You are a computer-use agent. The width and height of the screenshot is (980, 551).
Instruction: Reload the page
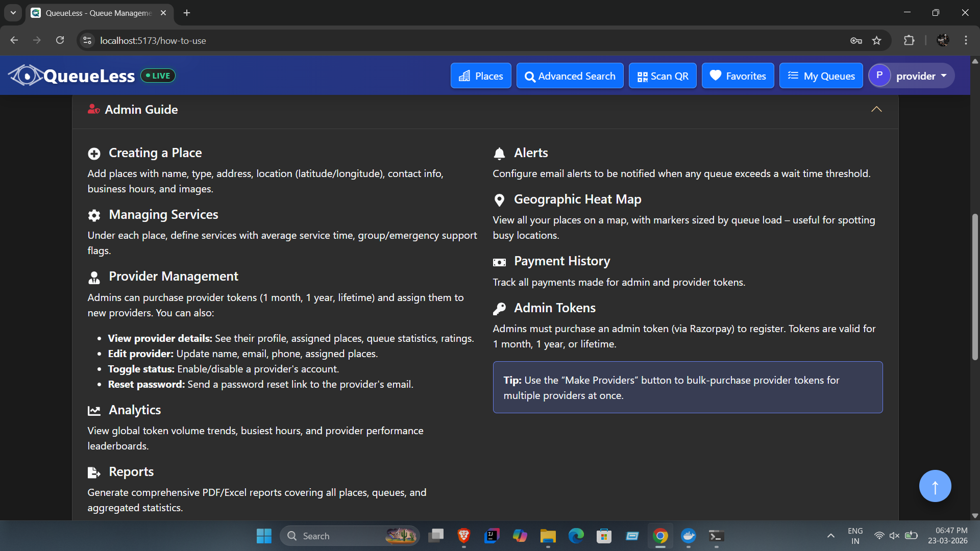(x=60, y=40)
